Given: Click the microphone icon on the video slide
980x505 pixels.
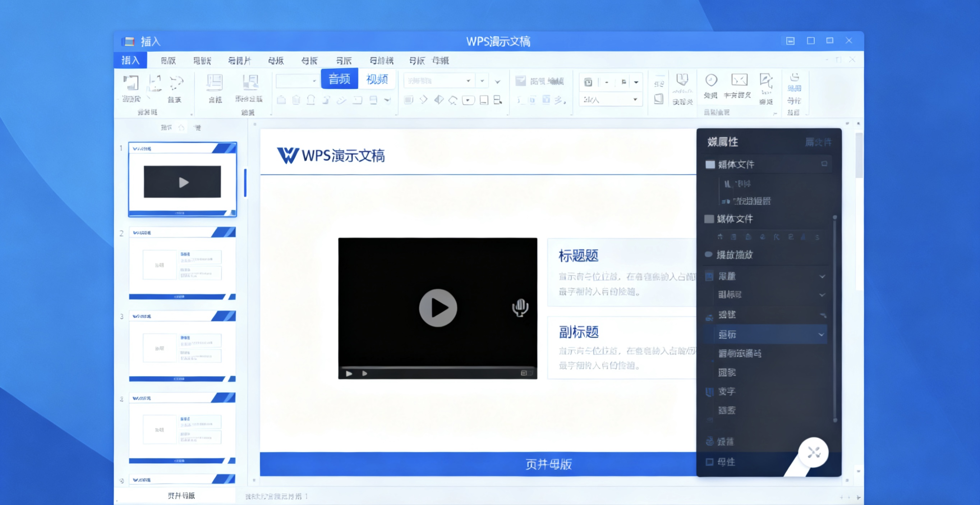Looking at the screenshot, I should click(x=520, y=307).
